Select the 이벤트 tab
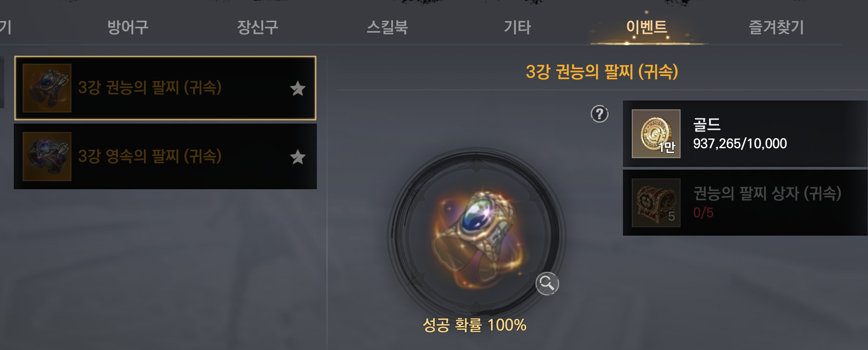868x350 pixels. click(647, 27)
